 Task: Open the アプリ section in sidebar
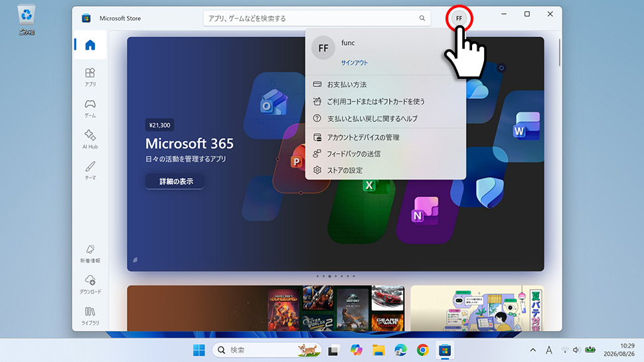pos(90,77)
